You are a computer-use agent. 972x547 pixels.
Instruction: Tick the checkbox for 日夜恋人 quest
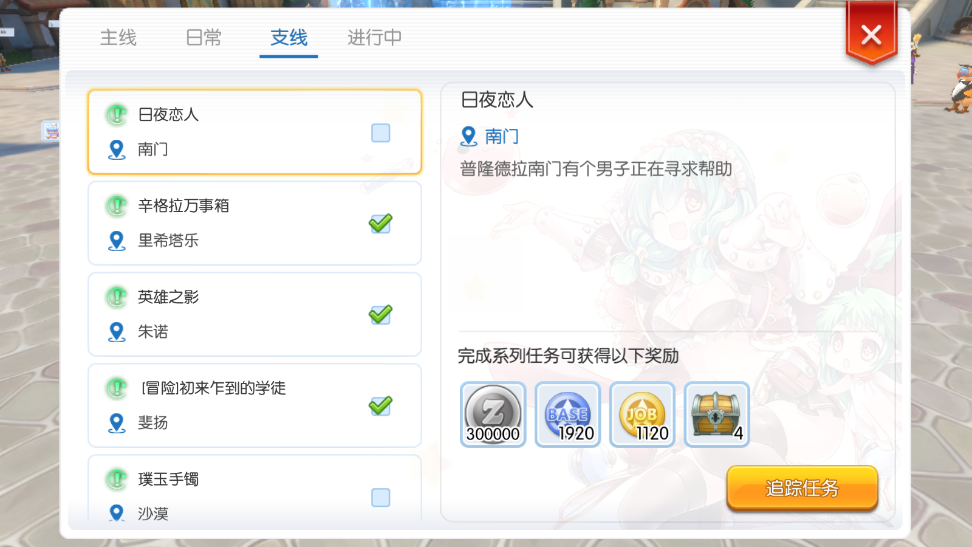(381, 133)
